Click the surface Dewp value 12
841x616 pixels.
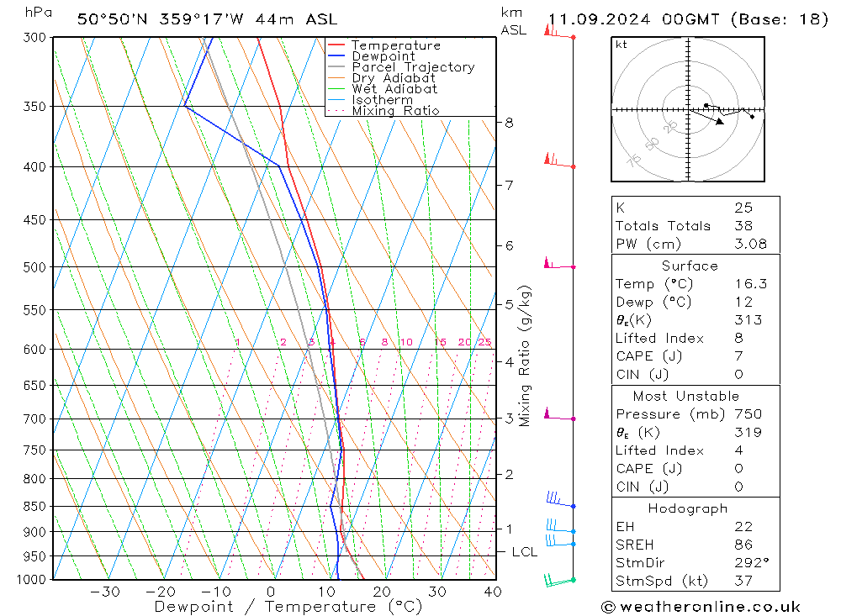click(743, 302)
